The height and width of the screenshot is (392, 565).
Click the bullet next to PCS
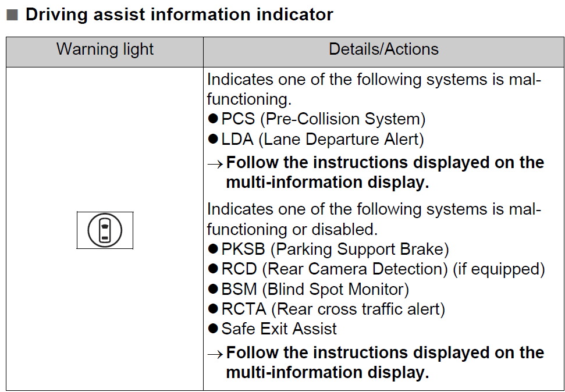(213, 119)
